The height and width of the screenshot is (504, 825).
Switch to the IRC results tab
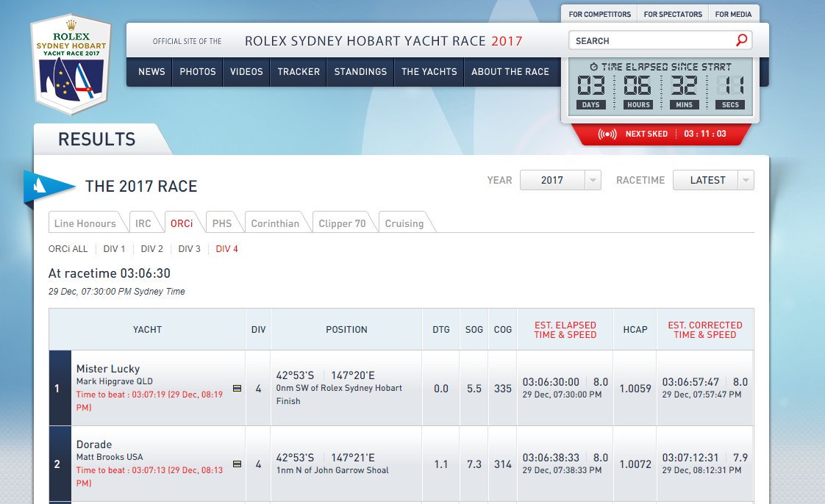146,222
